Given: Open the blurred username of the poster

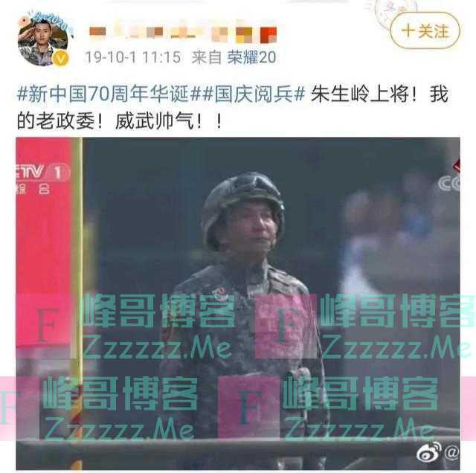Looking at the screenshot, I should 183,34.
